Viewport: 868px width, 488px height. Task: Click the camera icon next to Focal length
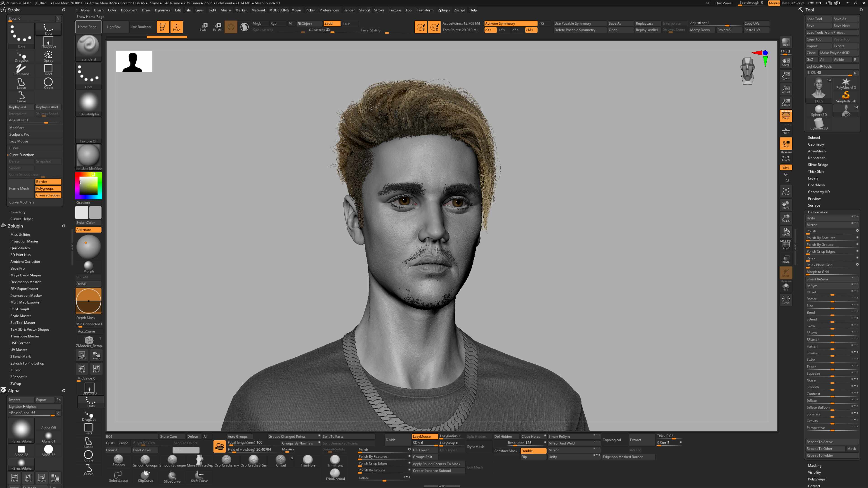tap(219, 447)
